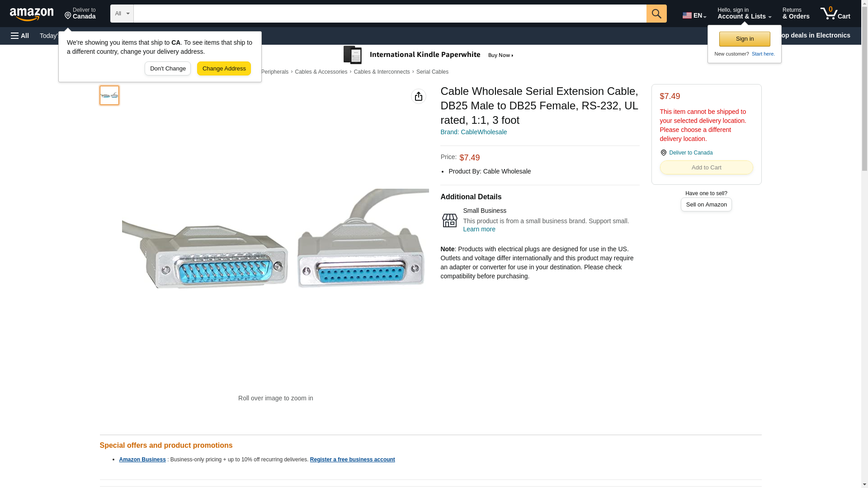Click into the Amazon search field
The image size is (868, 488).
[x=390, y=14]
